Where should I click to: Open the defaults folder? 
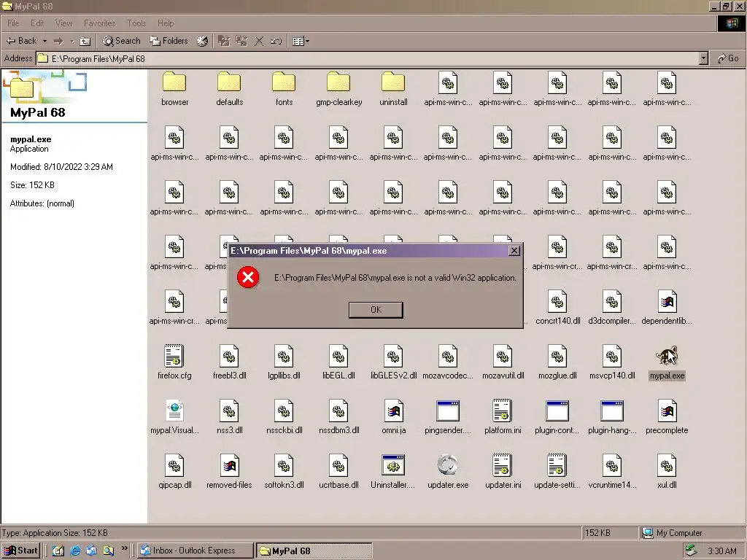click(x=229, y=82)
